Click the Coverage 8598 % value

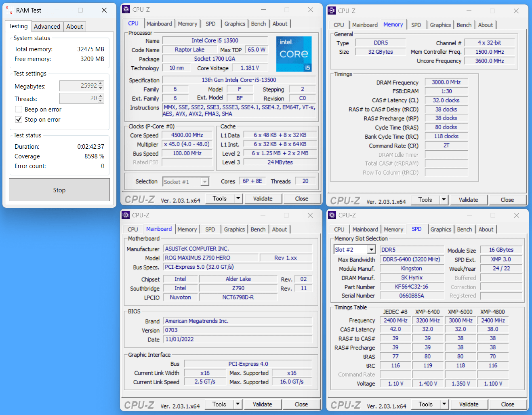coord(94,156)
